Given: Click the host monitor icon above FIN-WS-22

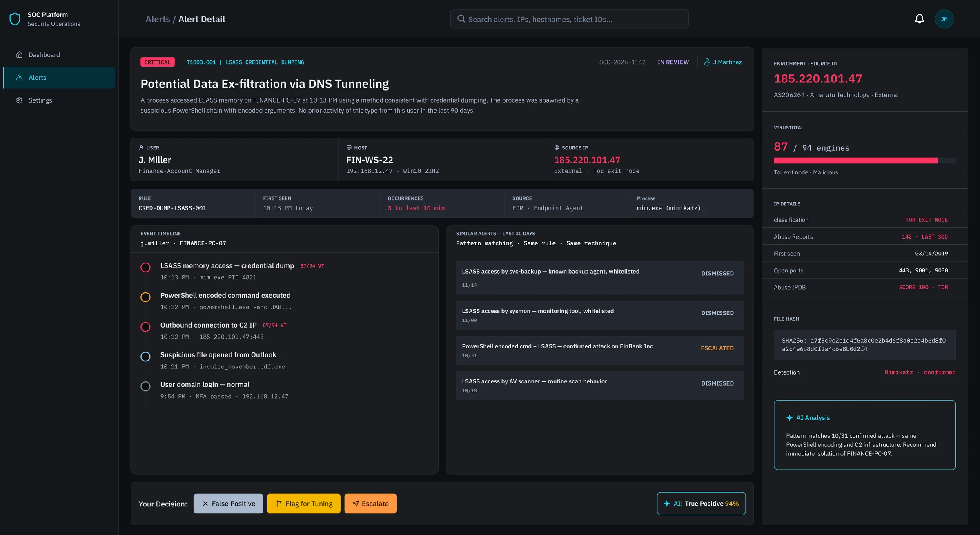Looking at the screenshot, I should pos(349,148).
